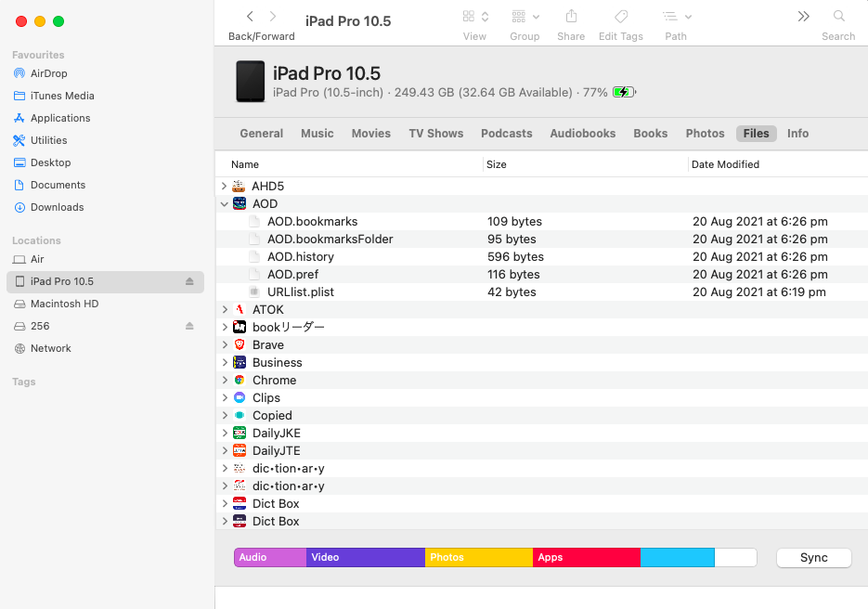Expand the DailyJTE app folder
The width and height of the screenshot is (868, 609).
225,450
